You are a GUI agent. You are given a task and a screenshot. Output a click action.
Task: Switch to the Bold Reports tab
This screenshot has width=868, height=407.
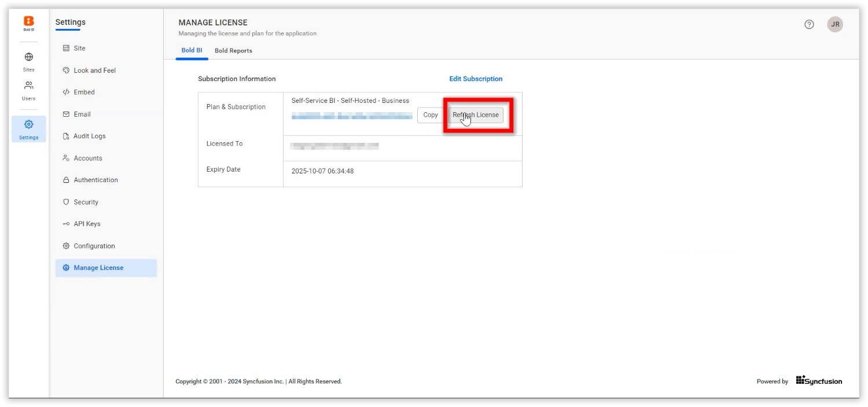(233, 51)
